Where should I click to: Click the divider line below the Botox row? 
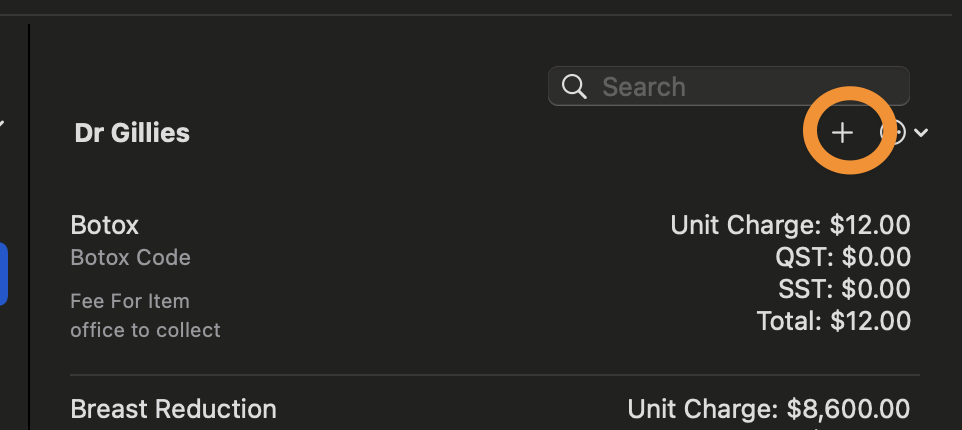coord(494,374)
